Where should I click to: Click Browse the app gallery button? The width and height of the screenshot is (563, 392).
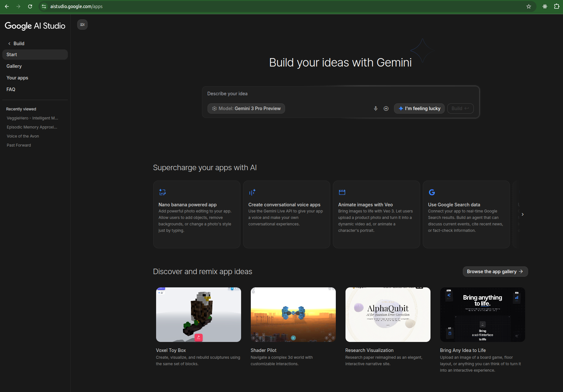pos(495,272)
